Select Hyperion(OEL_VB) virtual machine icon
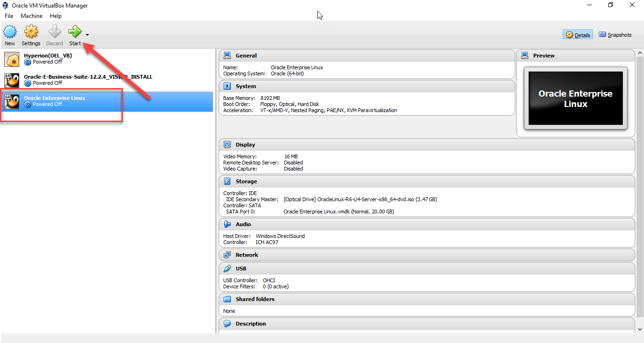This screenshot has width=644, height=343. [12, 59]
